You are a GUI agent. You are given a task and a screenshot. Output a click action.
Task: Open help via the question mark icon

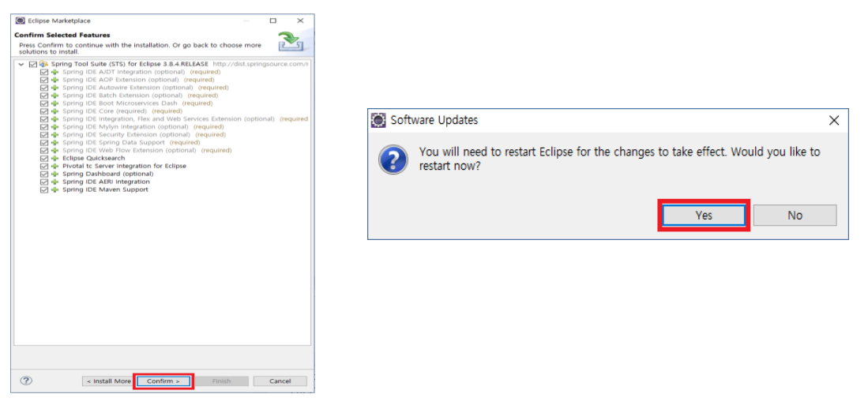pos(26,381)
